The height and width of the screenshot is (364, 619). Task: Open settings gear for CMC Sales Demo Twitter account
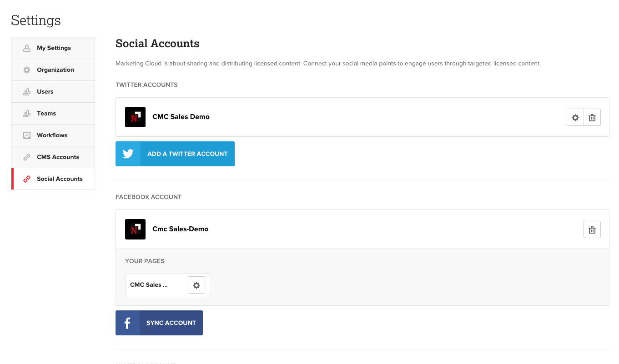(575, 117)
